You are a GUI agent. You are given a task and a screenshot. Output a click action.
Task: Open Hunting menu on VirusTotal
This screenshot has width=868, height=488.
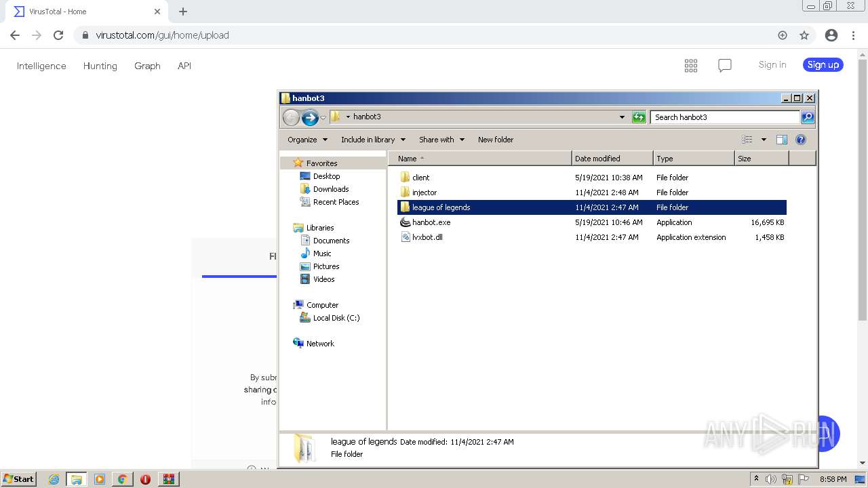point(100,66)
